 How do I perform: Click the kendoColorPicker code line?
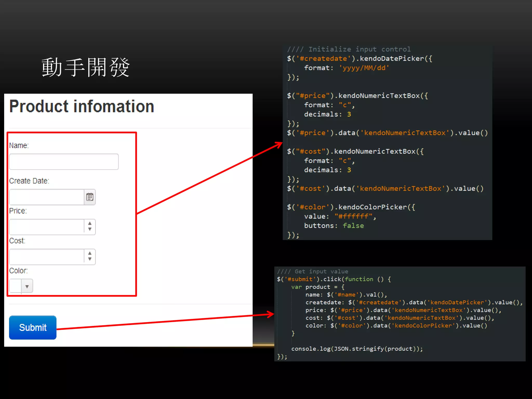(x=351, y=207)
